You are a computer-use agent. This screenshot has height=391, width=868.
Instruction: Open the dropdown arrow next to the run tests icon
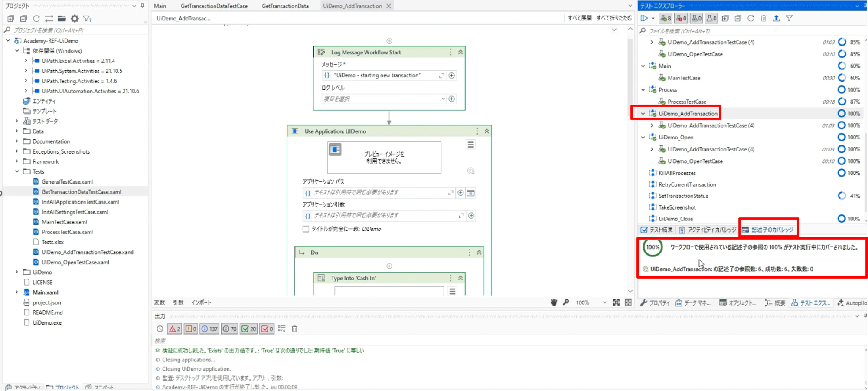pos(653,18)
